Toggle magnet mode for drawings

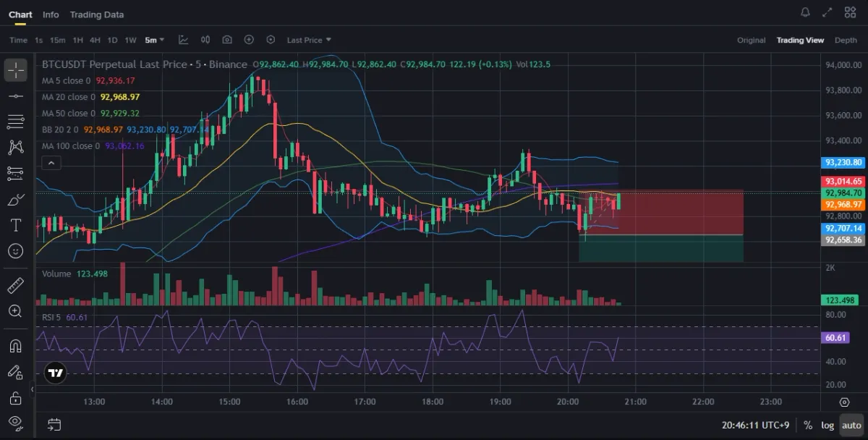[x=16, y=346]
